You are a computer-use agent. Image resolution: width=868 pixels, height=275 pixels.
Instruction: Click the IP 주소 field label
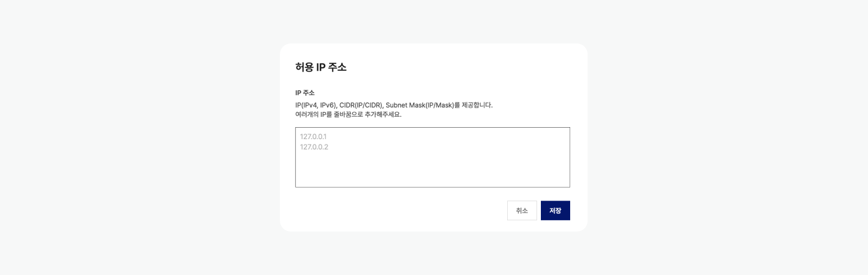[x=305, y=93]
